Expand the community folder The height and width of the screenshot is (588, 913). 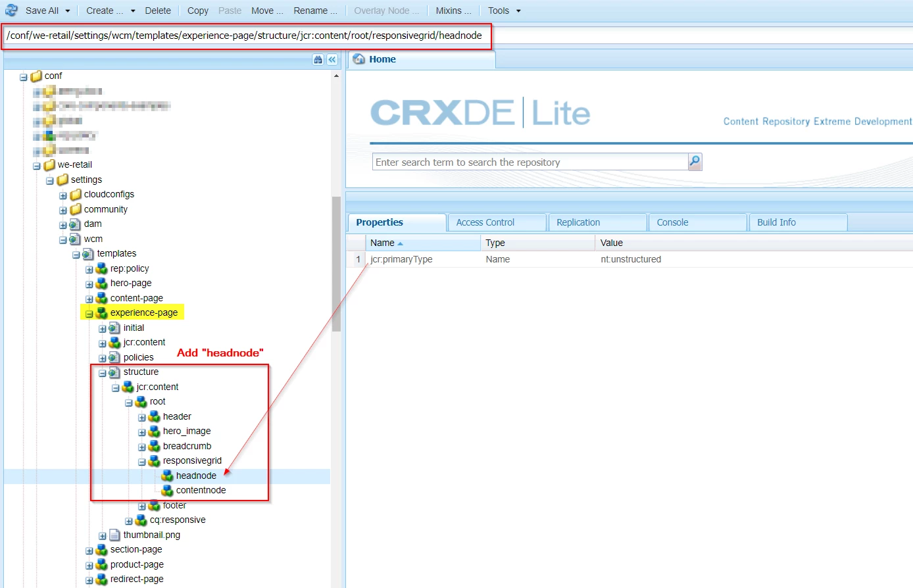point(63,210)
